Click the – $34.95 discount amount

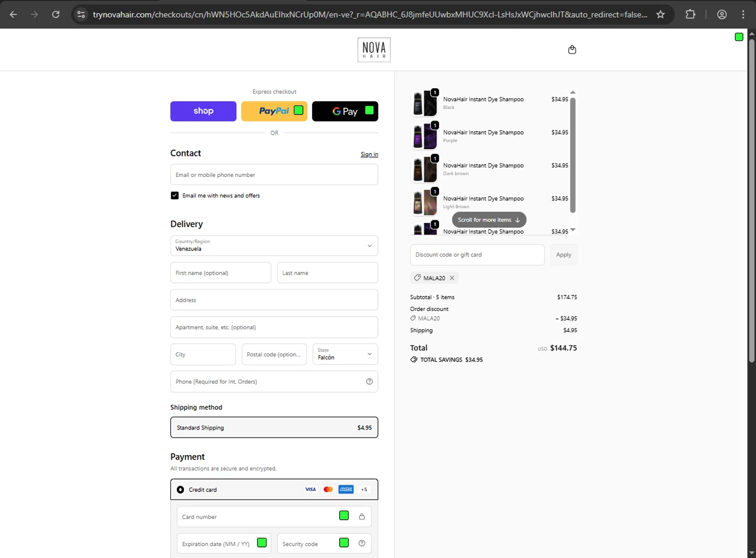tap(566, 319)
